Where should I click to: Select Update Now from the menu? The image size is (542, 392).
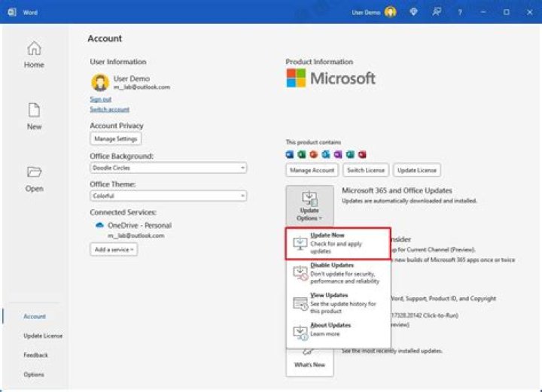(x=338, y=243)
